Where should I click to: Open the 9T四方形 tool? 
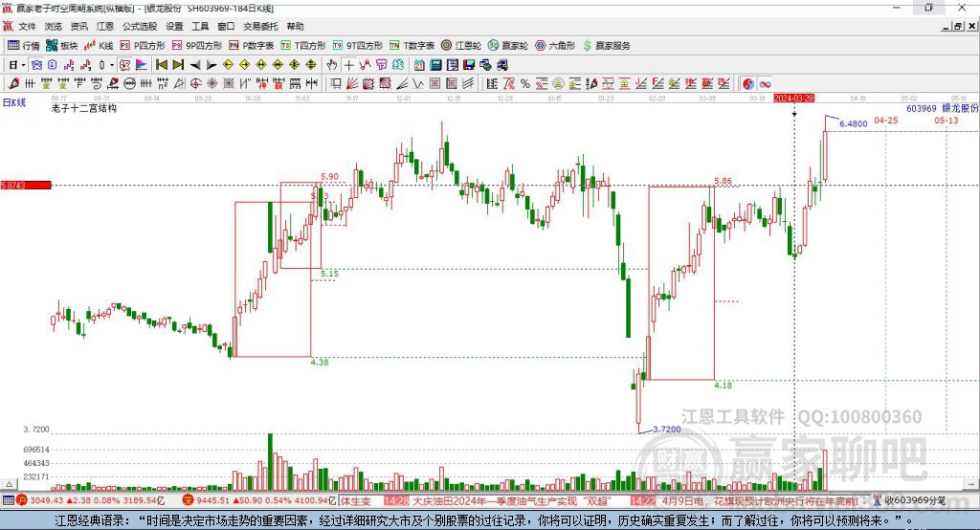358,46
